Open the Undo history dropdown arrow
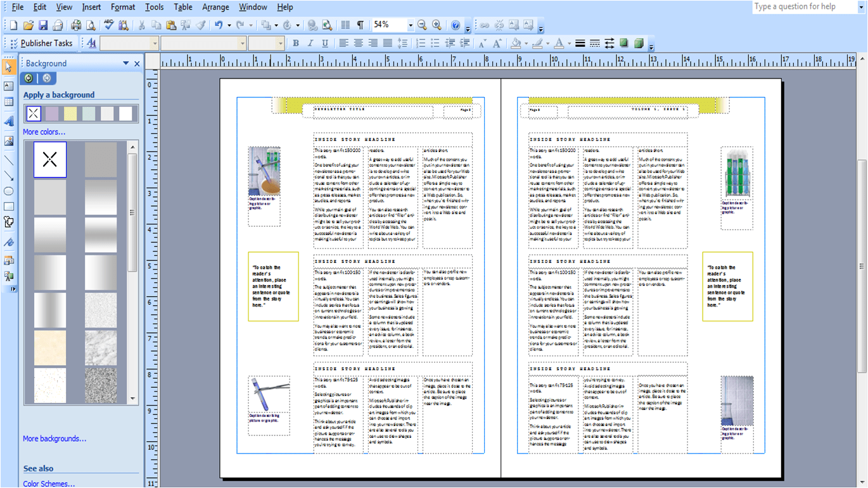The width and height of the screenshot is (868, 488). (x=229, y=25)
